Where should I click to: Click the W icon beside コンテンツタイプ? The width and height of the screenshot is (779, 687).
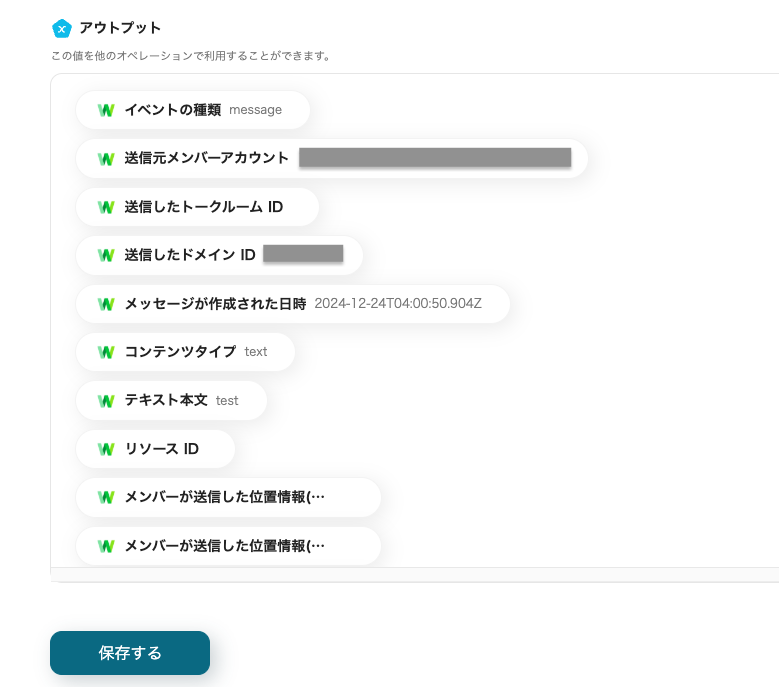pyautogui.click(x=106, y=352)
